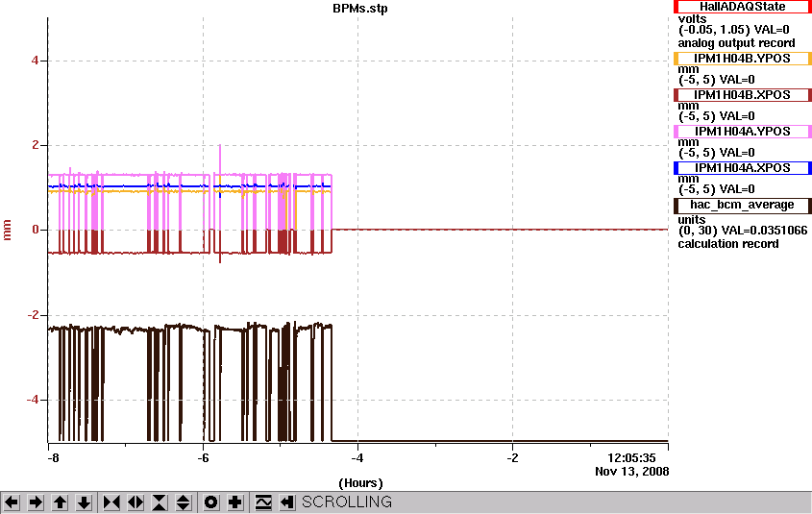The width and height of the screenshot is (812, 514).
Task: Zoom out horizontally with the outward-pointing triangles
Action: [135, 502]
